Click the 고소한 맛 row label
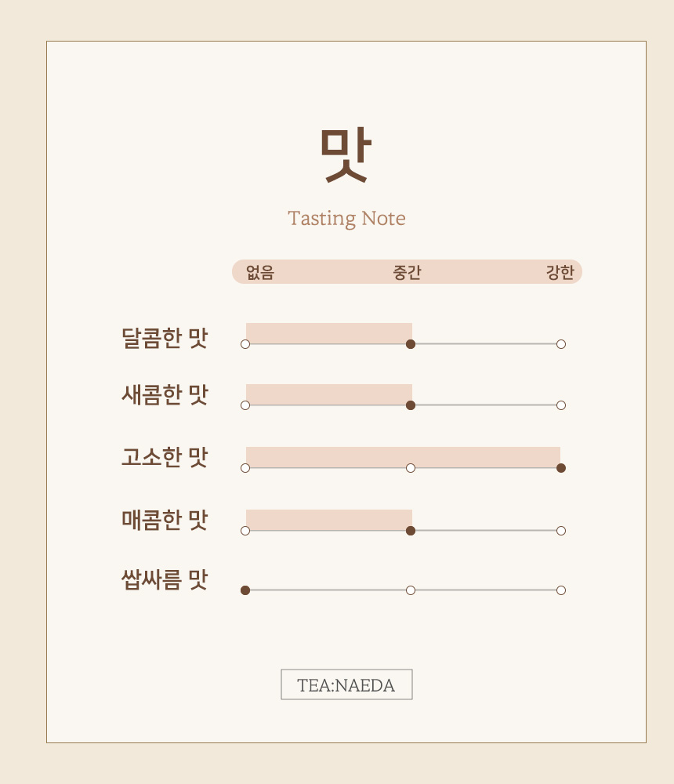 [x=165, y=456]
